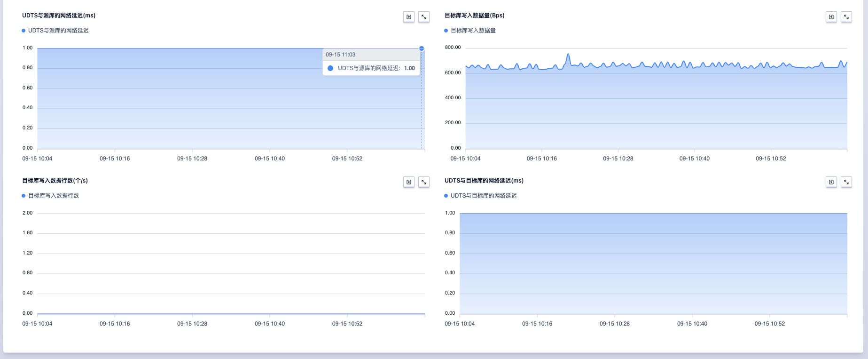Click 09-15 10:28 axis label under 目标库写入数据量

(x=618, y=159)
